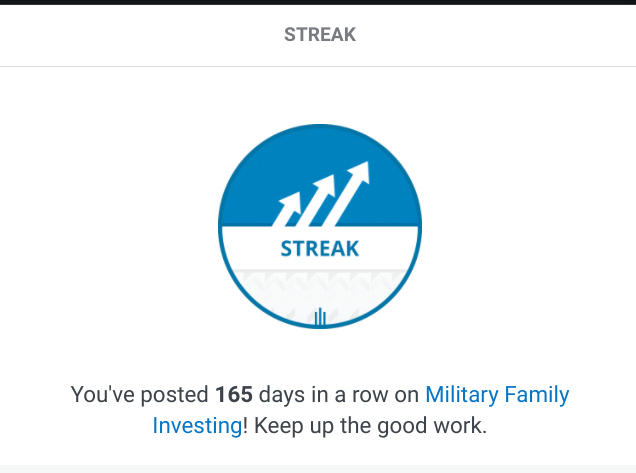Click the STREAK label inside the badge
Image resolution: width=636 pixels, height=473 pixels.
pyautogui.click(x=320, y=248)
